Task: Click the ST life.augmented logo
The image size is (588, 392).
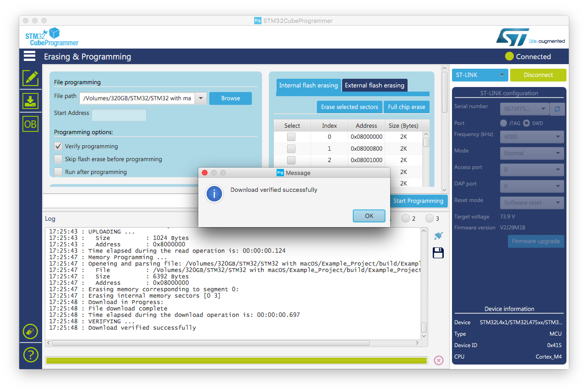Action: click(x=531, y=37)
